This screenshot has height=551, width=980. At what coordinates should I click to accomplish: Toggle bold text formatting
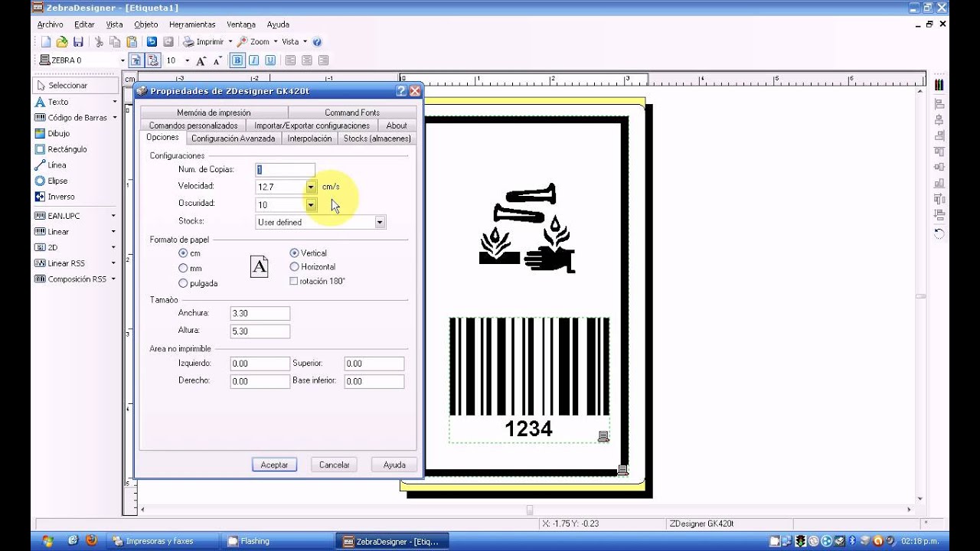pyautogui.click(x=237, y=60)
